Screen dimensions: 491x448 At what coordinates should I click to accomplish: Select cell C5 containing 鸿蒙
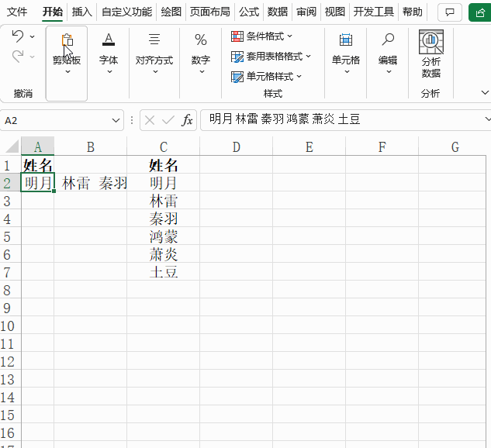164,236
